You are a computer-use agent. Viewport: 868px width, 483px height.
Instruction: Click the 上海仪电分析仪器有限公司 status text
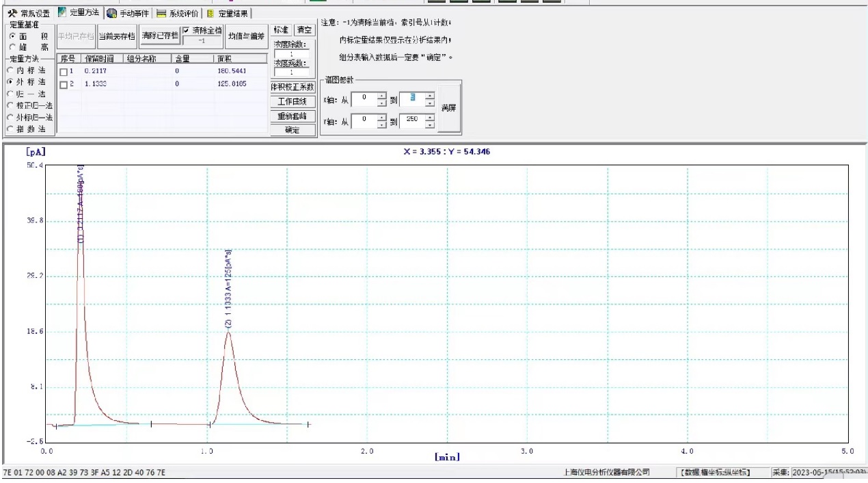pyautogui.click(x=606, y=473)
